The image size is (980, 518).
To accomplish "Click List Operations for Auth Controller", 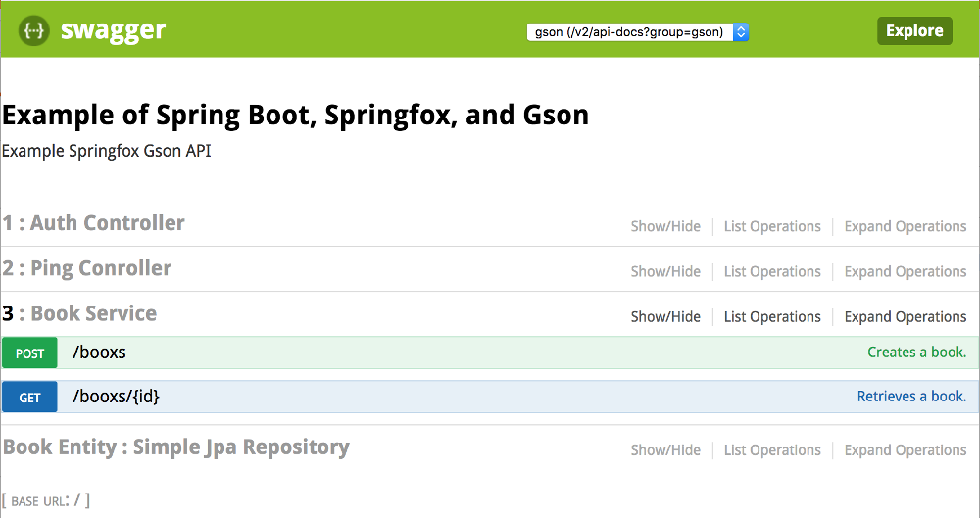I will pos(772,226).
